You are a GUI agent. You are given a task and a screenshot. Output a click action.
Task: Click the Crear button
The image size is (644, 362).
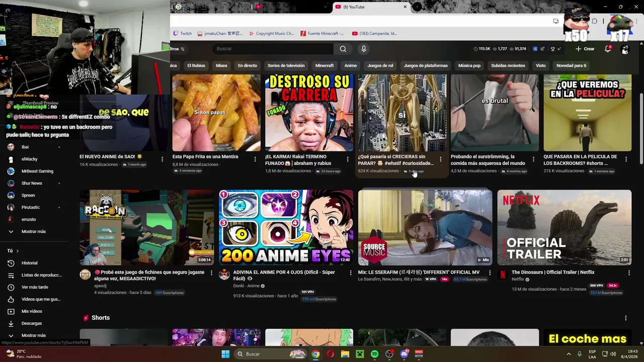point(585,49)
